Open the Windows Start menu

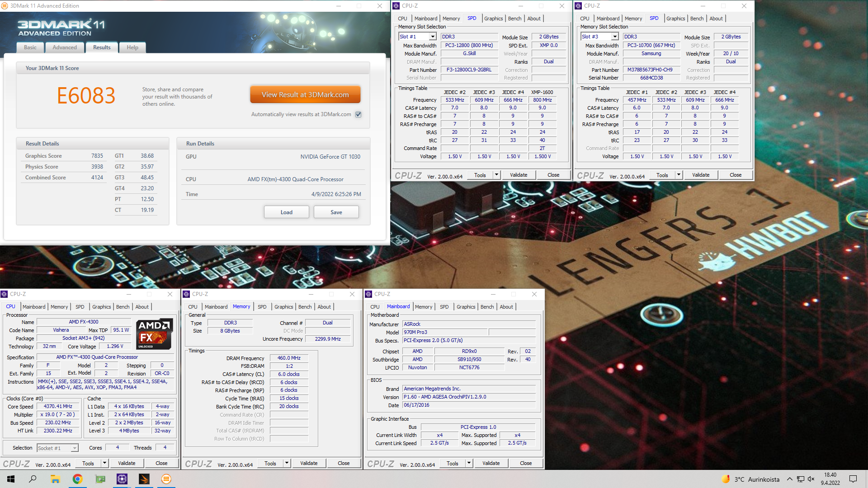point(11,479)
